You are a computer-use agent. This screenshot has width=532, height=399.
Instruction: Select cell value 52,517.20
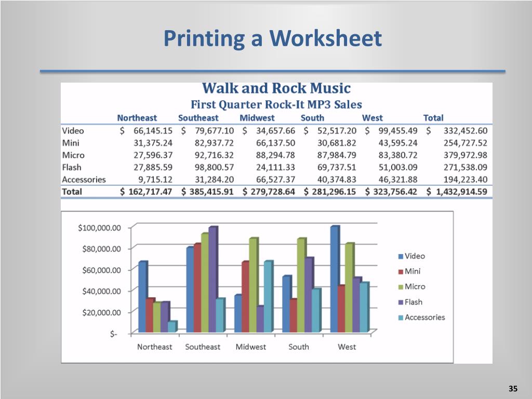pos(337,130)
